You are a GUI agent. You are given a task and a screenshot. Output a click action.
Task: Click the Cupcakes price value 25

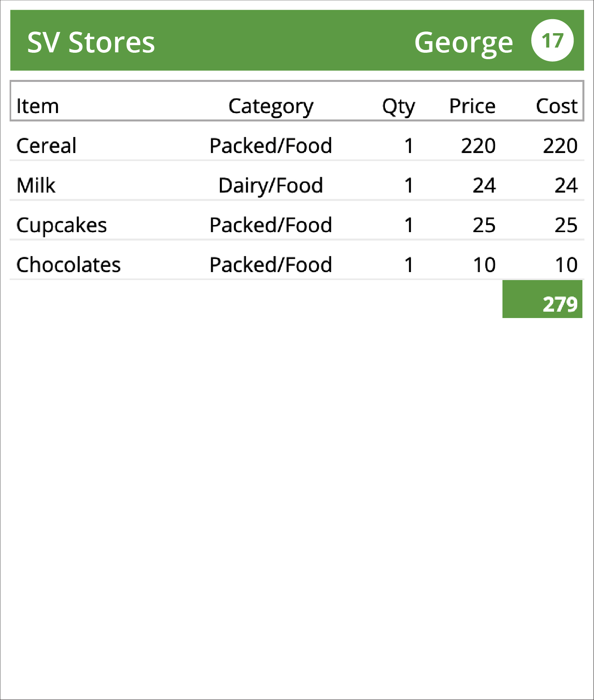point(484,225)
